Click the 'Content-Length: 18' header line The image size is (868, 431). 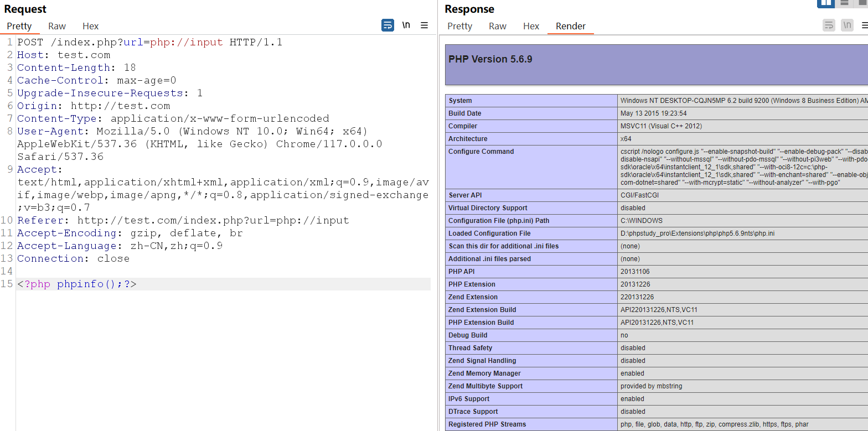(76, 67)
